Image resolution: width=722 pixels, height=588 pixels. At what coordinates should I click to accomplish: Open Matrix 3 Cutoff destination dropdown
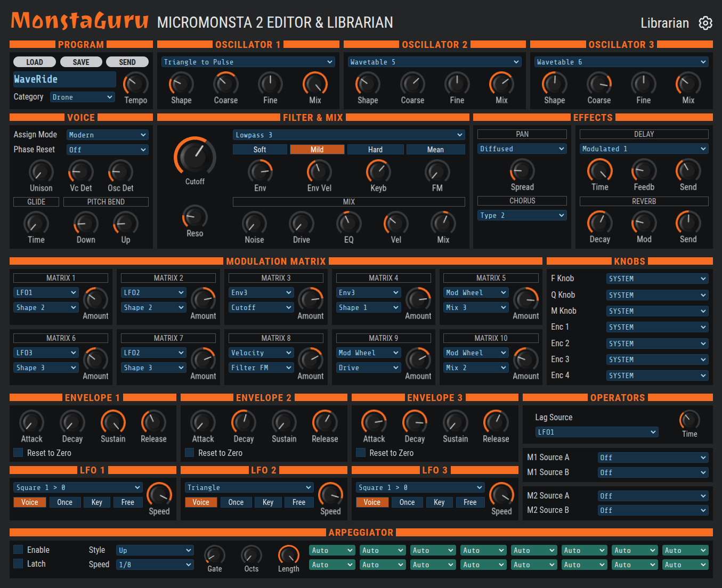[261, 307]
